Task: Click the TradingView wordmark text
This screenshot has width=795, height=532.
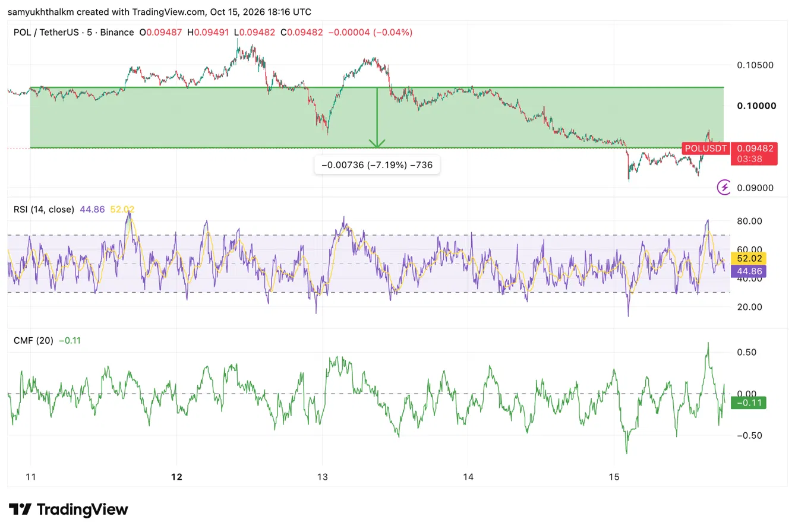Action: click(x=83, y=509)
